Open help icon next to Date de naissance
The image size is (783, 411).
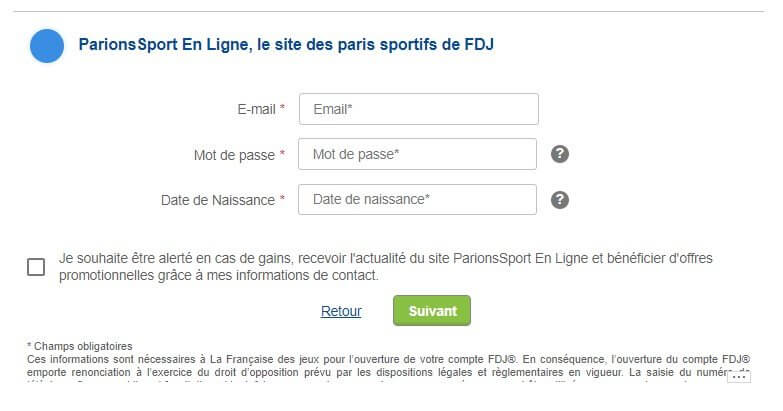coord(560,199)
